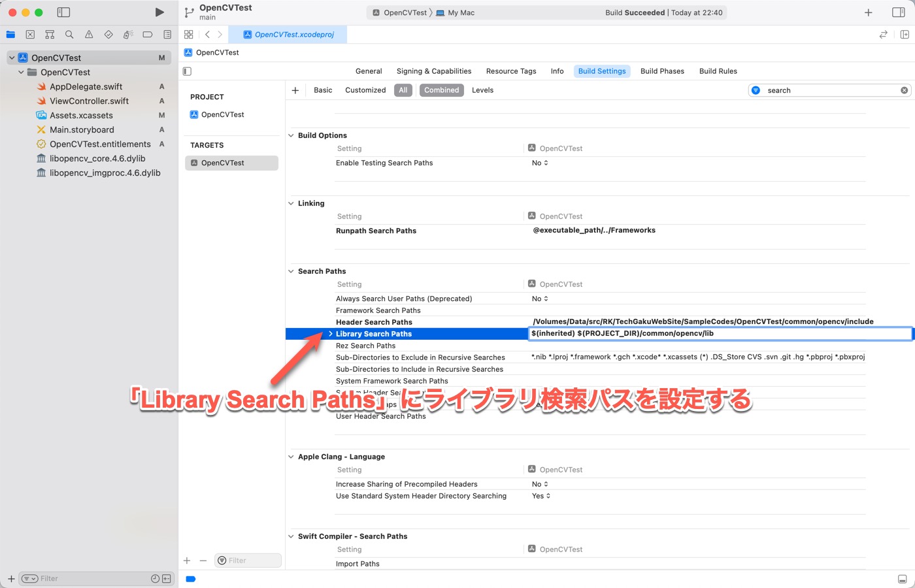Show recently changed files filter icon
The height and width of the screenshot is (588, 915).
pos(155,579)
